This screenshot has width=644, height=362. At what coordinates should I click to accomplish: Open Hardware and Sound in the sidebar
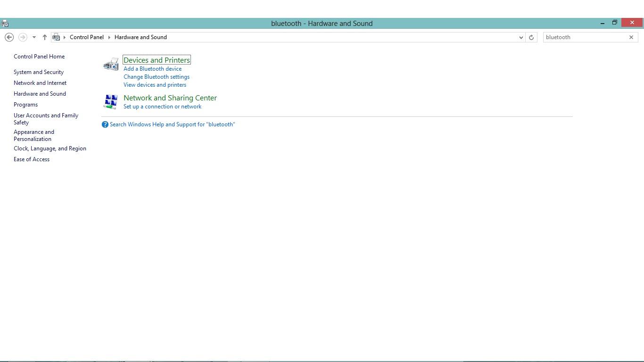click(40, 94)
